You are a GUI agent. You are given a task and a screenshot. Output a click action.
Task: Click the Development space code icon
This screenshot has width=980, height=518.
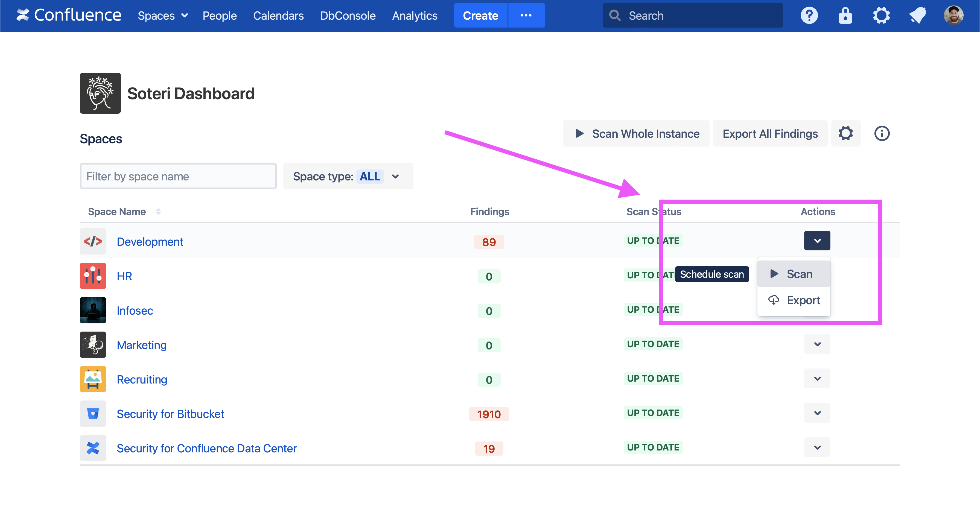click(x=93, y=241)
